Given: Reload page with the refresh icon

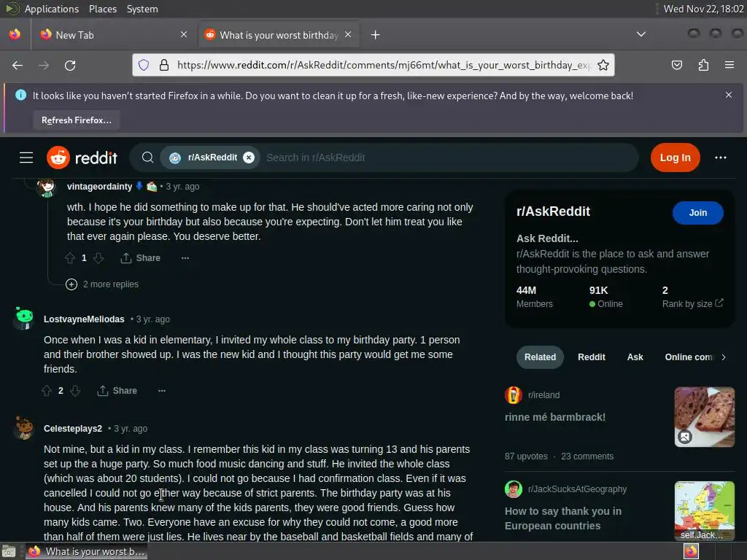Looking at the screenshot, I should (x=70, y=65).
